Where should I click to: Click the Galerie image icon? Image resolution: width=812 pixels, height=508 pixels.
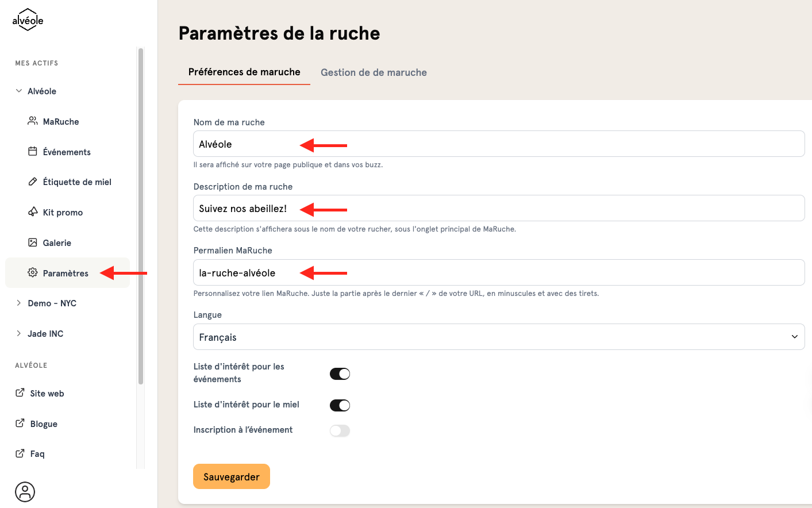coord(33,243)
